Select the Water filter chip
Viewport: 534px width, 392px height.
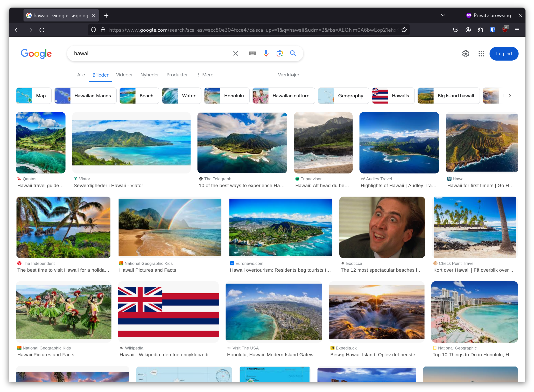pos(182,96)
